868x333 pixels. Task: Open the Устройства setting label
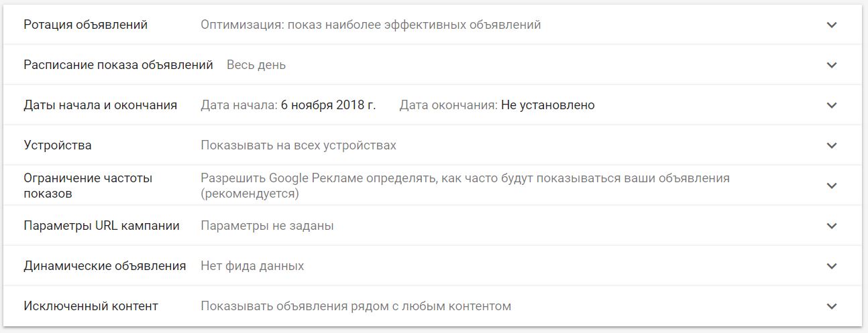58,145
